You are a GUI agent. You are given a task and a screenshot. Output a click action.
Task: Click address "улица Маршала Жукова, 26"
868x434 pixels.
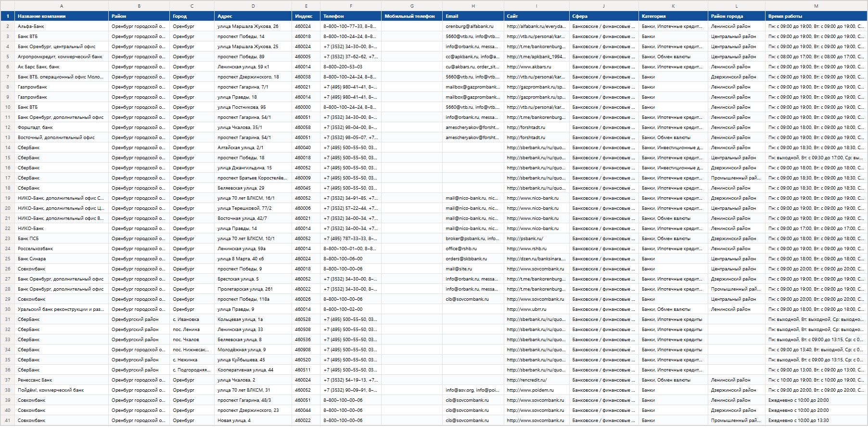click(x=253, y=26)
